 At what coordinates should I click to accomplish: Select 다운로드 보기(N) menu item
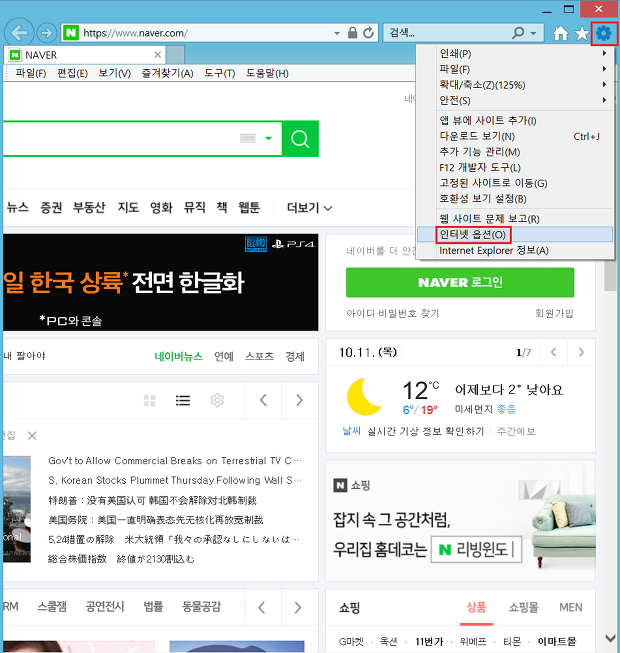point(515,136)
